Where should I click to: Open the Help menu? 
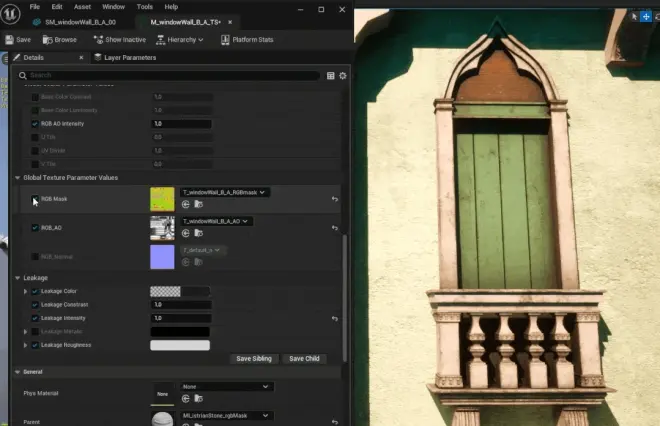171,7
